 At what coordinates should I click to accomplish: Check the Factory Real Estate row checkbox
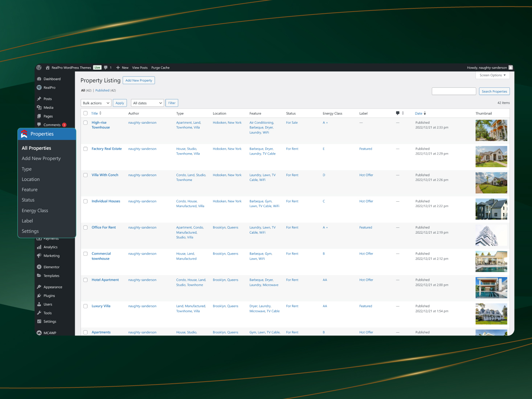click(86, 149)
